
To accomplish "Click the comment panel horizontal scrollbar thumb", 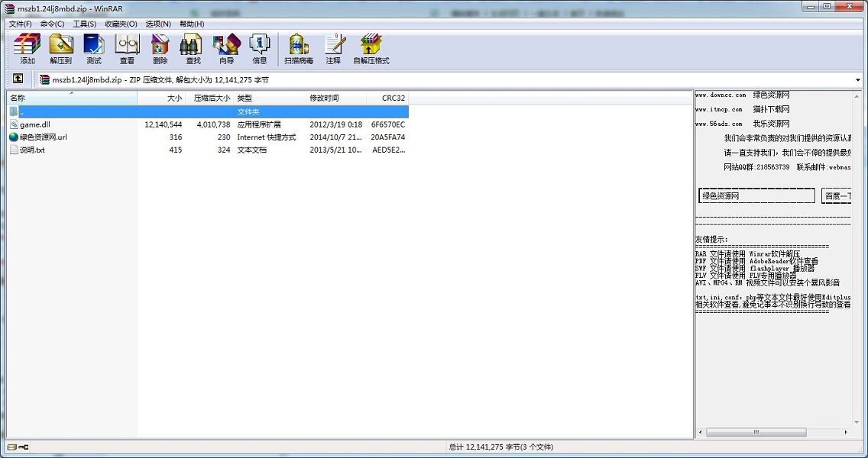I will (x=756, y=432).
